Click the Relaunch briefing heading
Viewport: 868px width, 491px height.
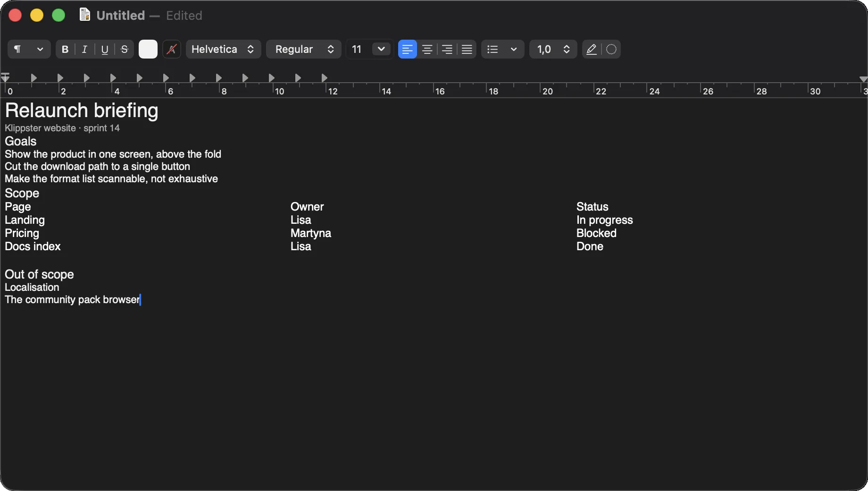point(82,110)
